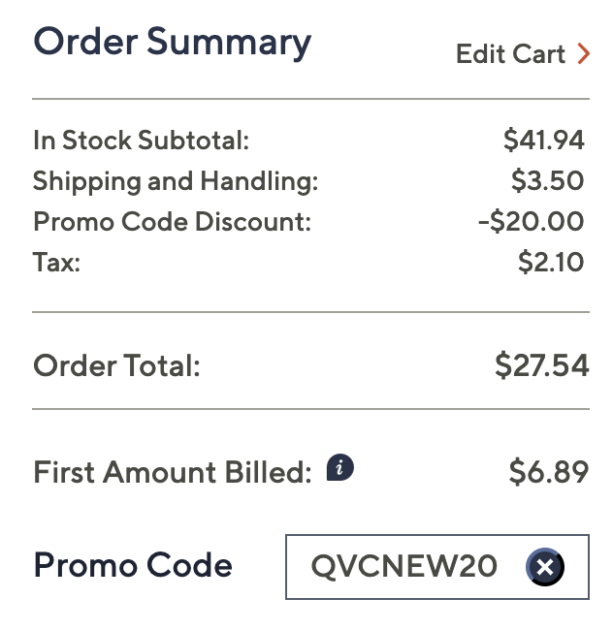Screen dimensions: 613x630
Task: Select the In Stock Subtotal label
Action: (x=140, y=141)
